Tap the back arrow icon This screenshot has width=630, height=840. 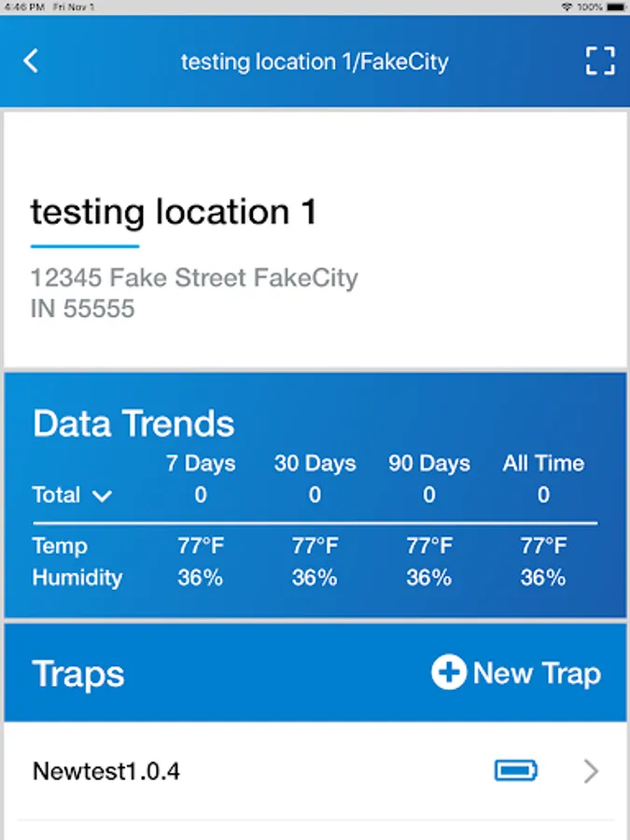31,62
